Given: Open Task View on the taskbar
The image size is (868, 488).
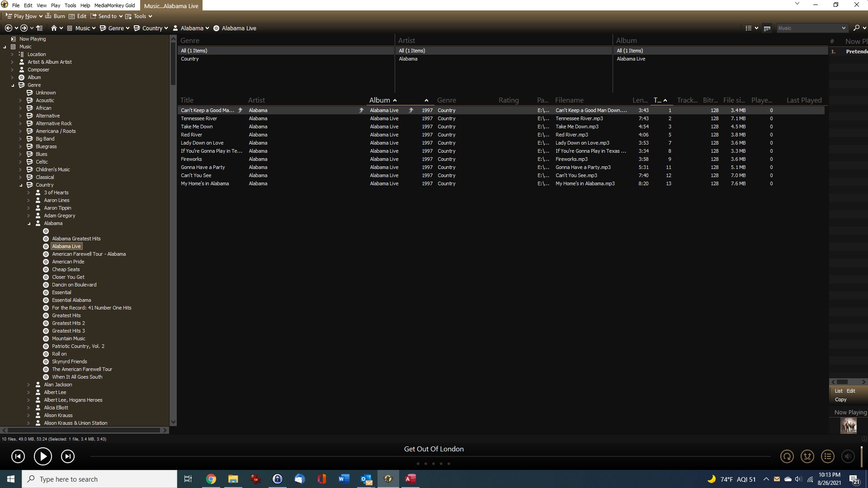Looking at the screenshot, I should click(188, 479).
